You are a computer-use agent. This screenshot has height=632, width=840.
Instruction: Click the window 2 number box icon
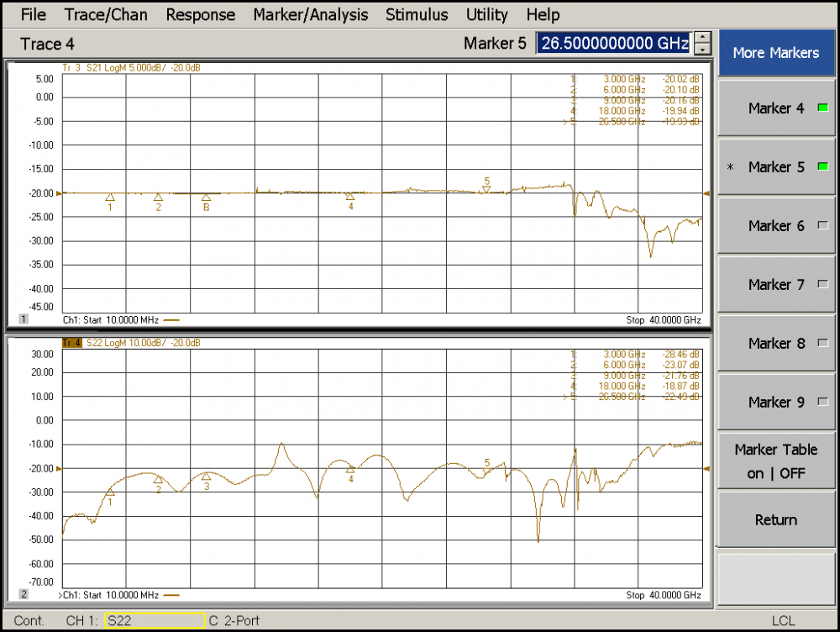pyautogui.click(x=24, y=594)
